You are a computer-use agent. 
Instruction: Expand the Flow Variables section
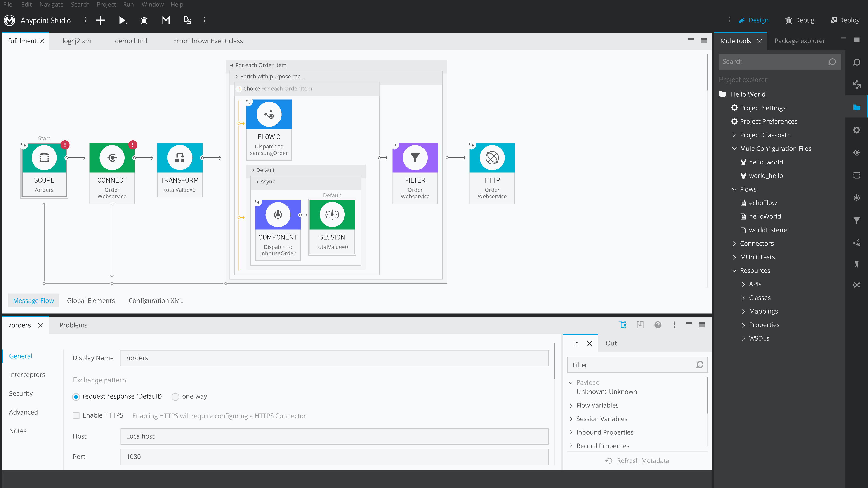(x=571, y=406)
